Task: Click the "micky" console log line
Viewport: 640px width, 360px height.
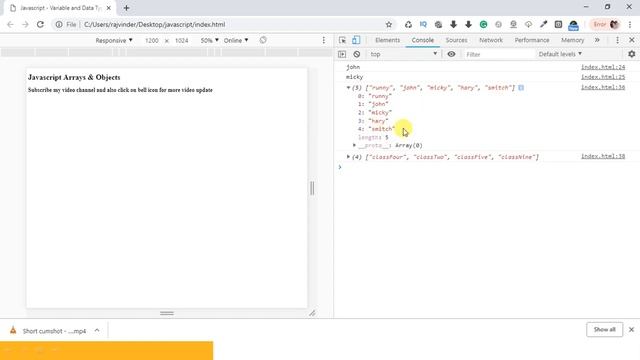Action: [354, 77]
